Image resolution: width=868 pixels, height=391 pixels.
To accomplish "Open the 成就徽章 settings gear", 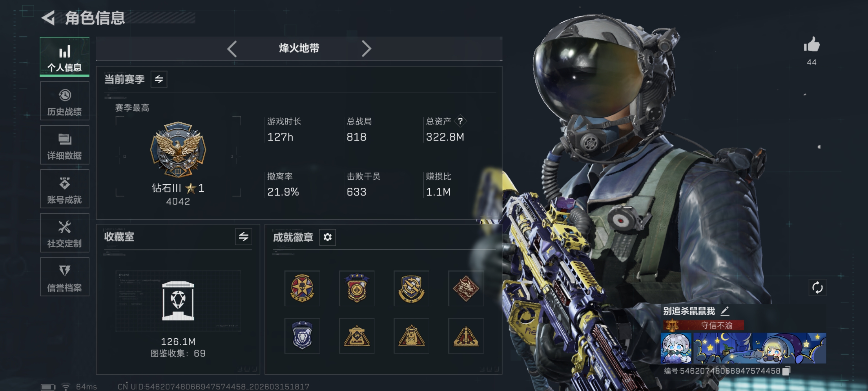I will point(327,237).
